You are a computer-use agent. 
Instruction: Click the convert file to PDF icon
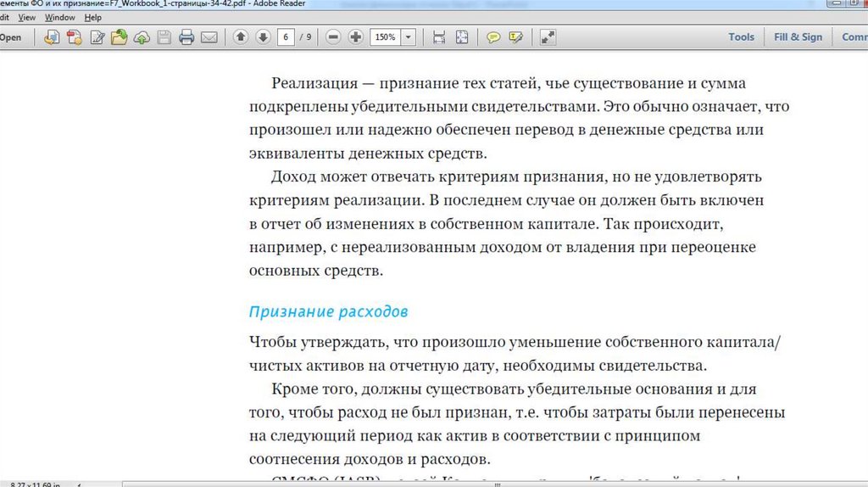tap(52, 37)
